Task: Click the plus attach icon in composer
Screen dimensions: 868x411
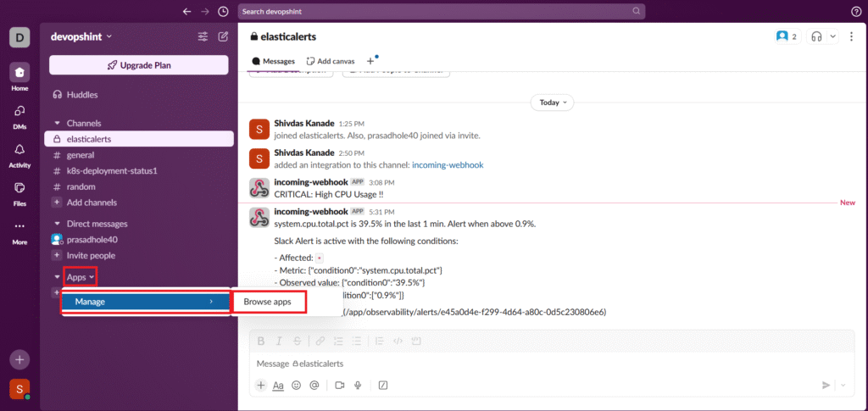Action: (x=261, y=385)
